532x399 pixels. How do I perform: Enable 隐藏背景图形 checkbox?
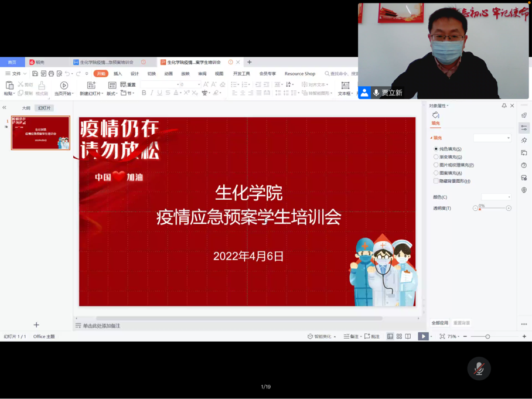436,181
